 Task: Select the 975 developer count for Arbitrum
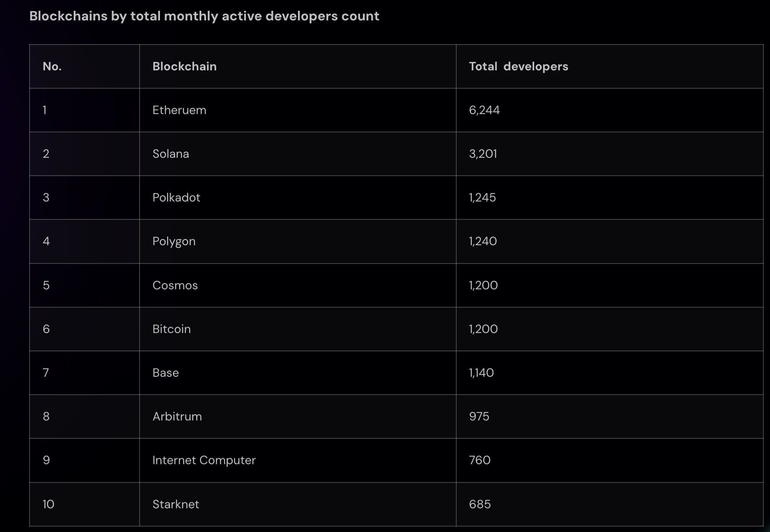[x=479, y=417]
